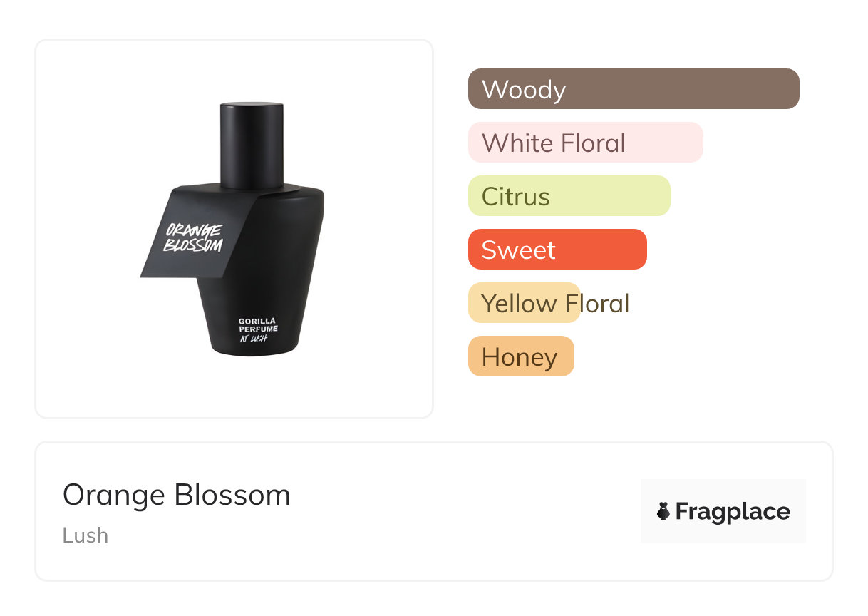Open the Orange Blossom title link
This screenshot has height=616, width=868.
(x=176, y=495)
